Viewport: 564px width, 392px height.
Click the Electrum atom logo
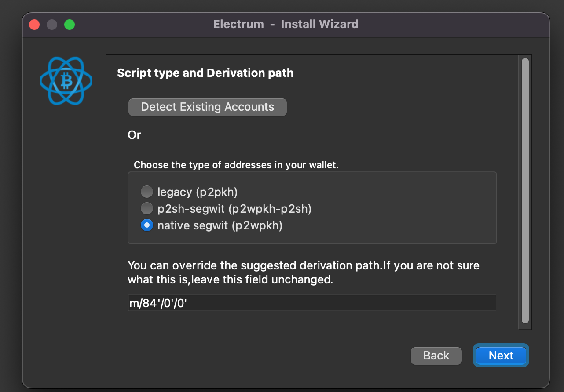click(x=66, y=81)
